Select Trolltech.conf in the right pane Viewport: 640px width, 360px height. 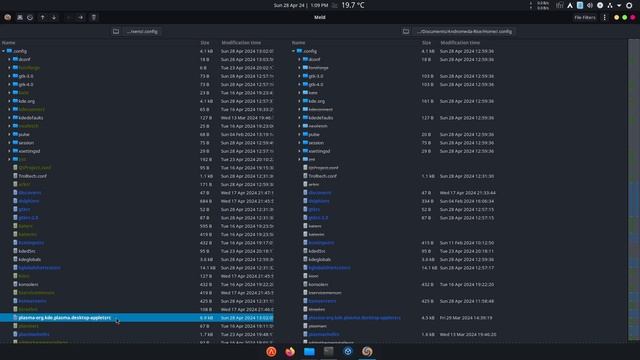(x=322, y=176)
